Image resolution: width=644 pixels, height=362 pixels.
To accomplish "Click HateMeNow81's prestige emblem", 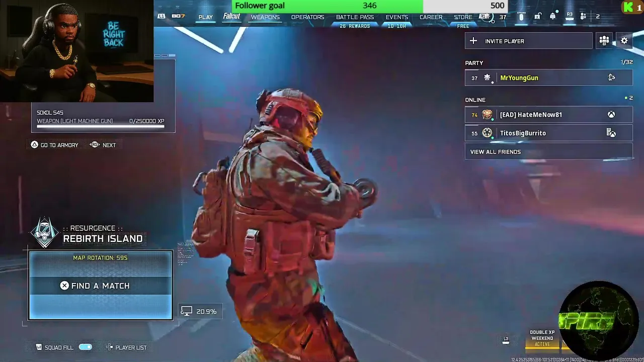I will pyautogui.click(x=487, y=115).
